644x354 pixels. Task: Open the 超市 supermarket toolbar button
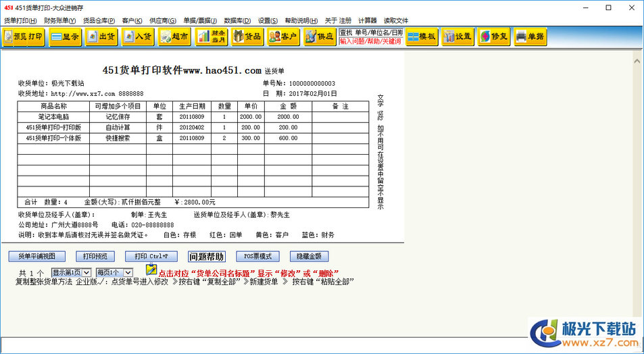[174, 36]
